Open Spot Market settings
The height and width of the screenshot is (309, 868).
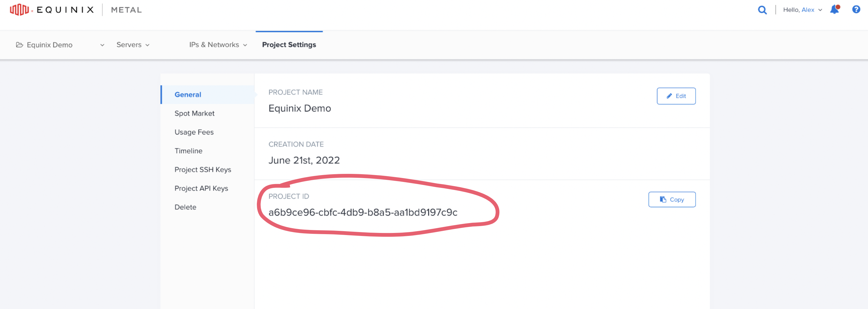(194, 113)
